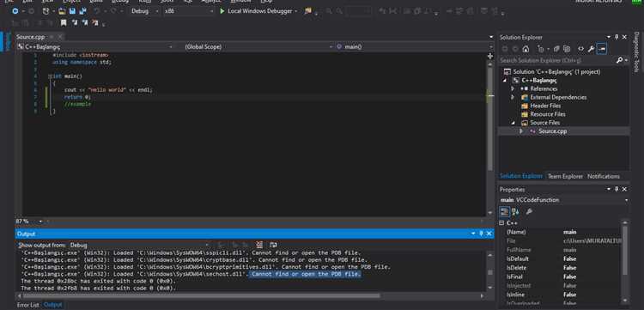
Task: Switch to the Solution Explorer tab
Action: pos(521,176)
